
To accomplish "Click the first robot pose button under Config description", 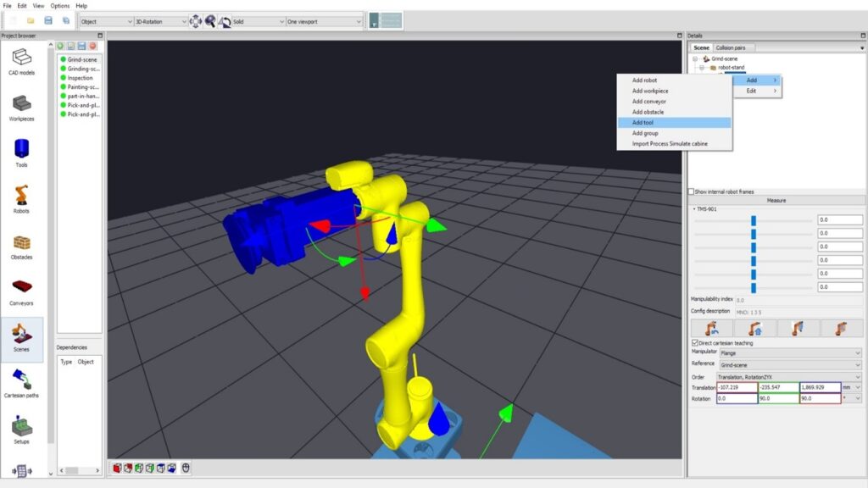I will click(711, 328).
